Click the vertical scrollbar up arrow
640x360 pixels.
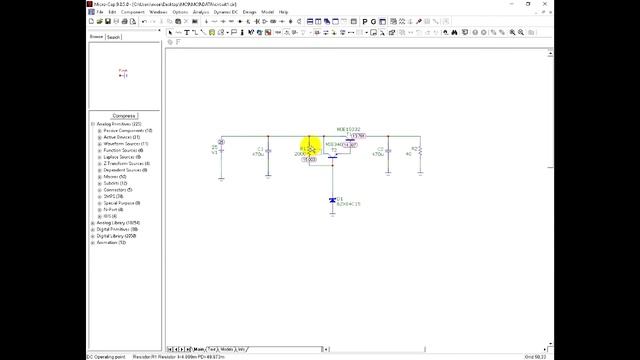pos(550,53)
